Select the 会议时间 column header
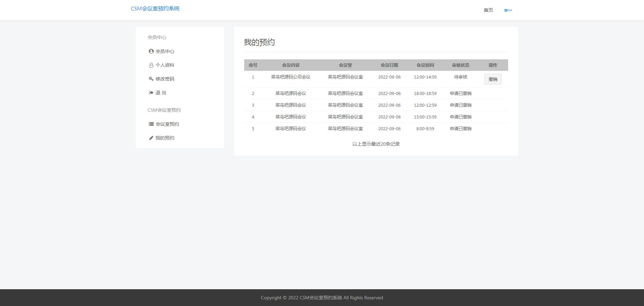 425,65
